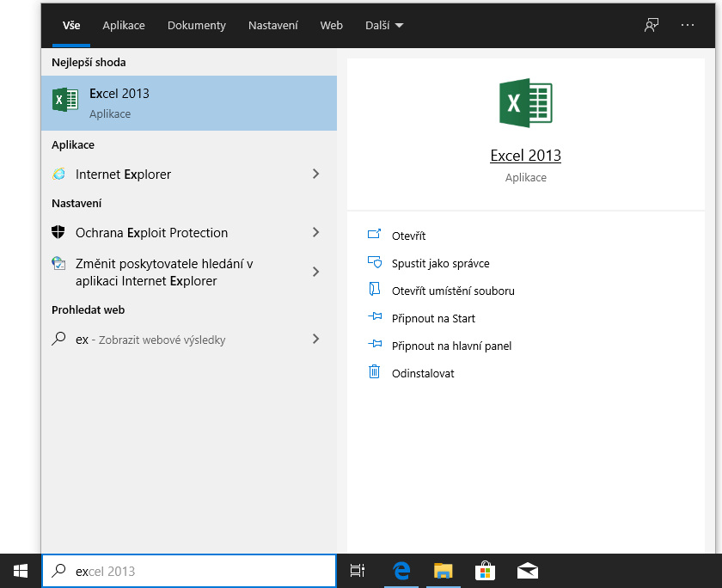Open the feedback icon in search header
The width and height of the screenshot is (722, 588).
click(652, 25)
